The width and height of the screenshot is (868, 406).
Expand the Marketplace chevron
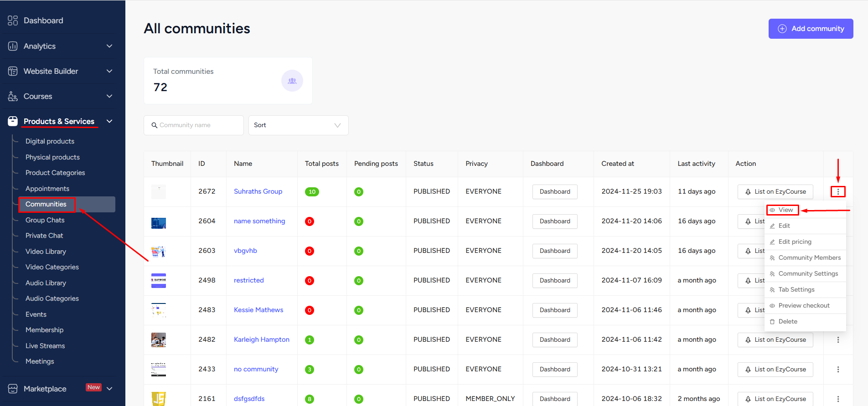[x=109, y=389]
